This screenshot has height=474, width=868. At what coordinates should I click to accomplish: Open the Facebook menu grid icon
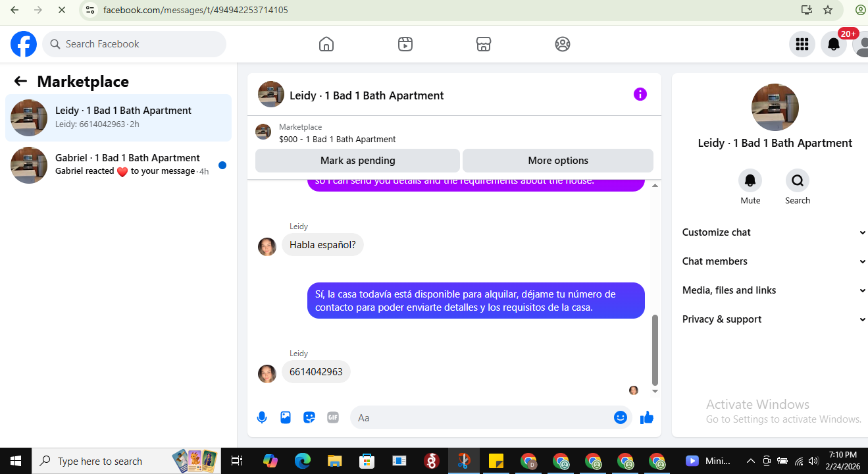(802, 44)
